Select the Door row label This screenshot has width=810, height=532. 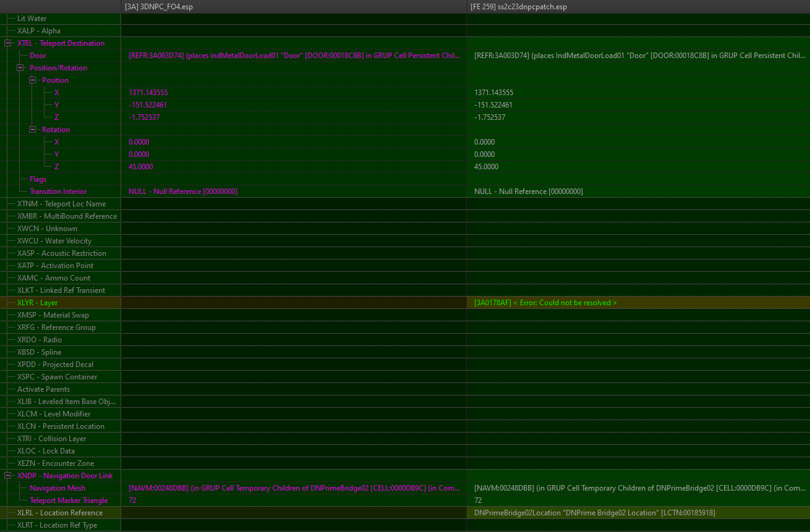point(38,56)
